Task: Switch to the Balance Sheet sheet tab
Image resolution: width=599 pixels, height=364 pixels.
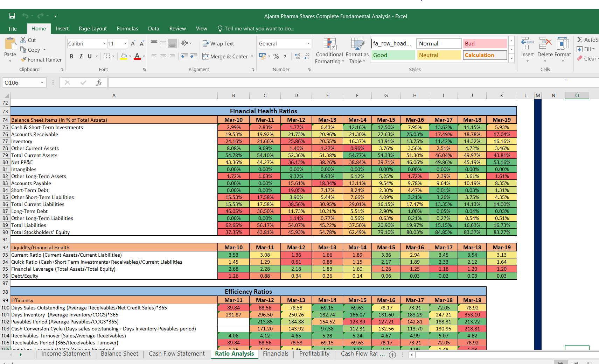Action: [x=120, y=354]
